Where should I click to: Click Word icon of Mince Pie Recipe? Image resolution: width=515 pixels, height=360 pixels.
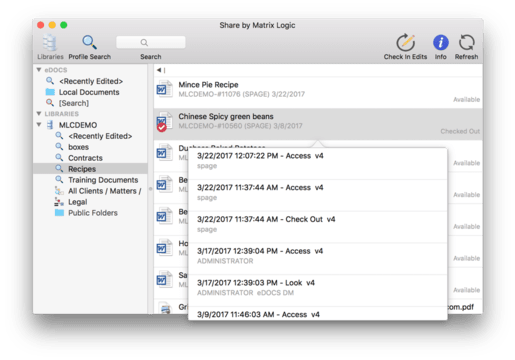coord(164,89)
